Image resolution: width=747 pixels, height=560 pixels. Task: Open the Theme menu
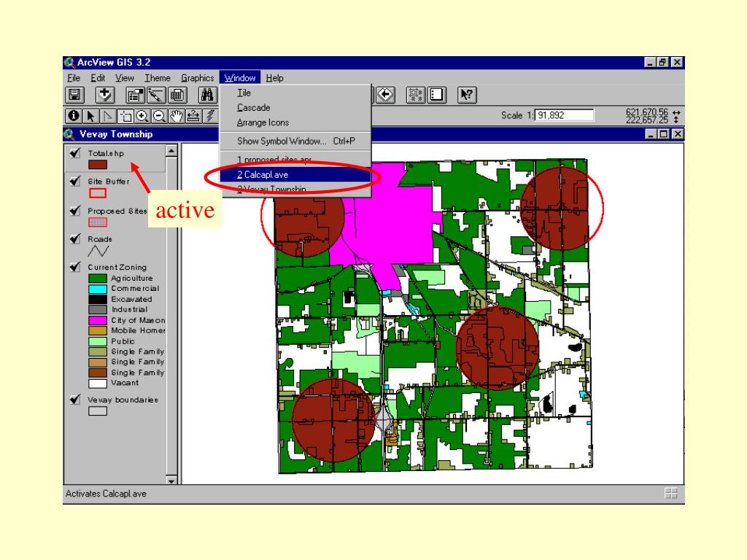(x=158, y=78)
